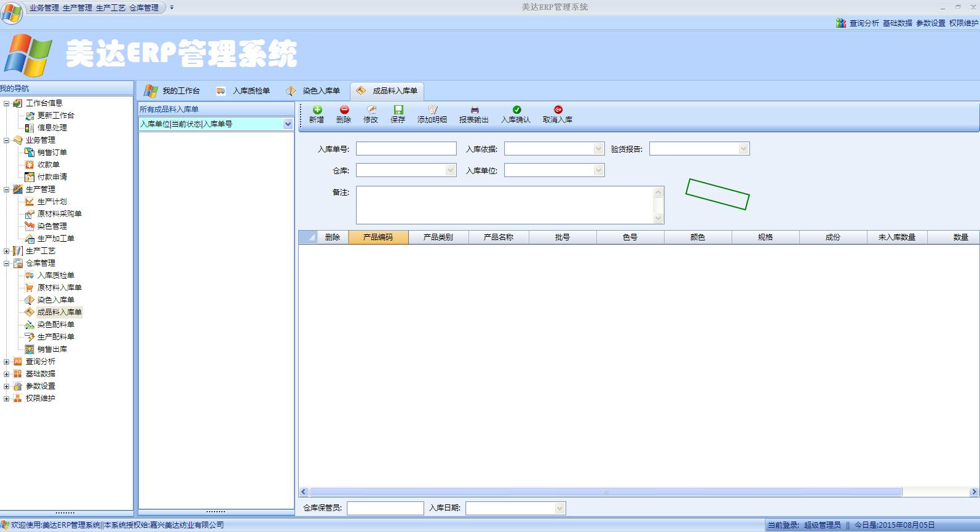
Task: Click the 报表输出 printer icon
Action: pyautogui.click(x=474, y=110)
